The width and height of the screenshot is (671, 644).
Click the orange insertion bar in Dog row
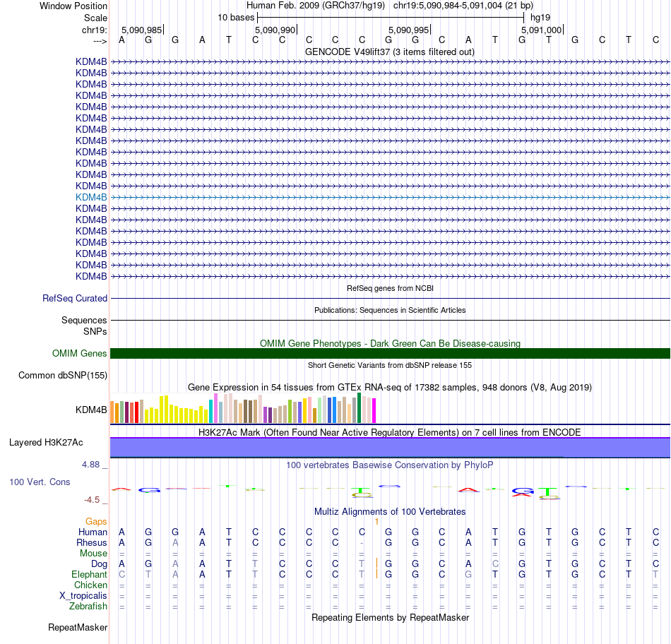click(376, 563)
